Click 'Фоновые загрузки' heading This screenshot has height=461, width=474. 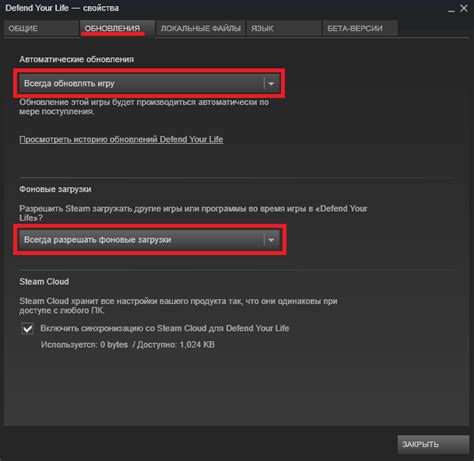coord(55,189)
